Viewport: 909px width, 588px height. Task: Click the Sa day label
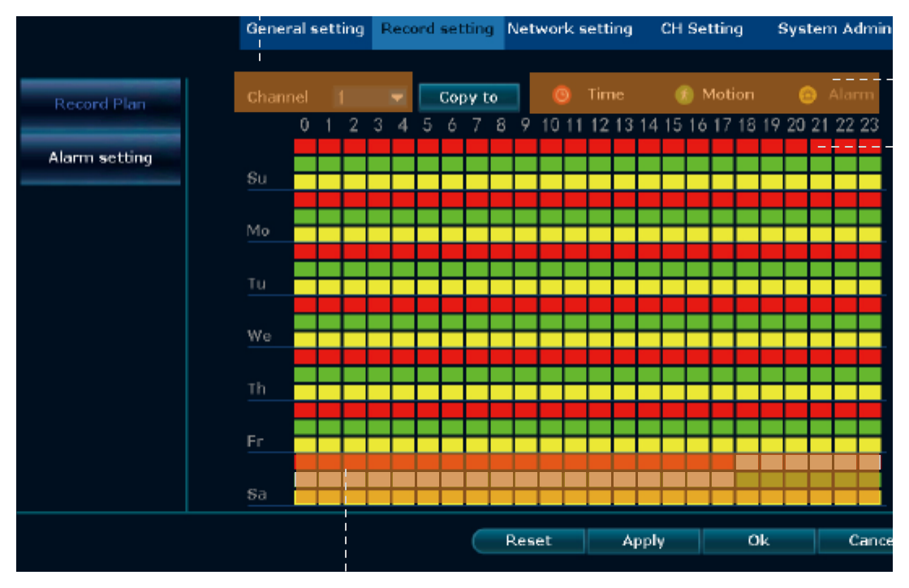pos(256,494)
